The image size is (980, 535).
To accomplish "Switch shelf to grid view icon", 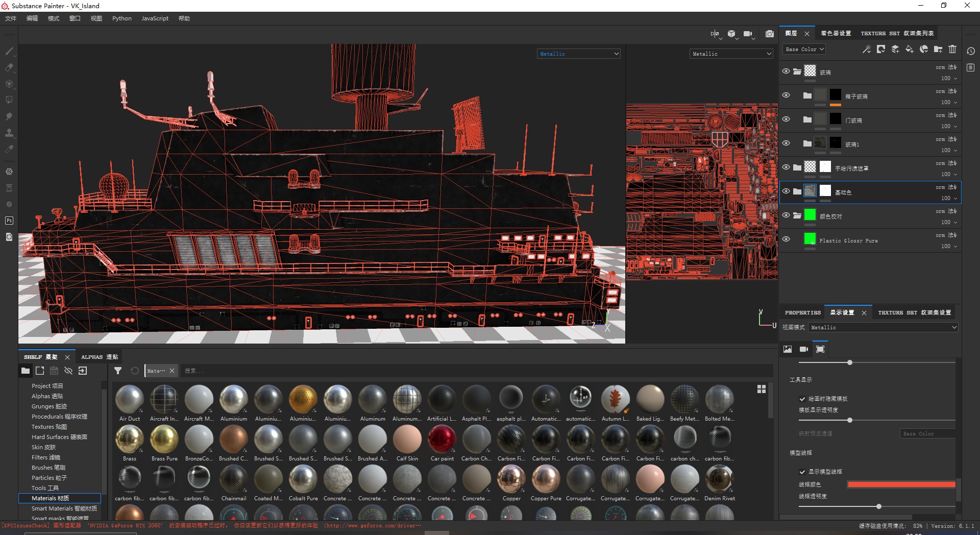I will point(762,389).
